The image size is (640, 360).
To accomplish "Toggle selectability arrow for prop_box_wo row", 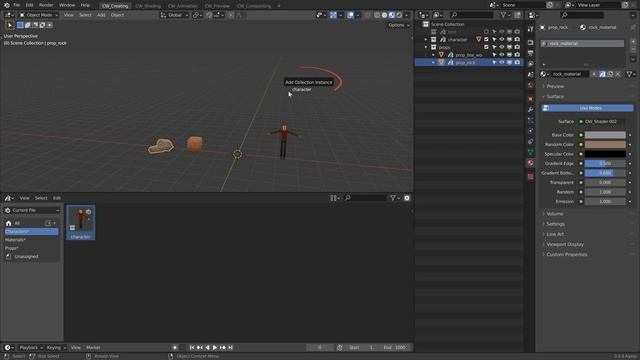I will coord(494,55).
